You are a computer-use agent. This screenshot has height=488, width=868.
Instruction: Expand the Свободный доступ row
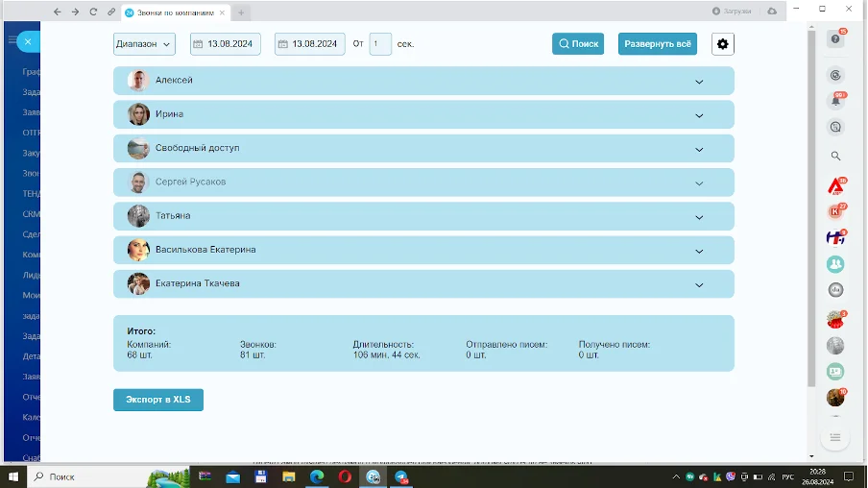pos(699,150)
